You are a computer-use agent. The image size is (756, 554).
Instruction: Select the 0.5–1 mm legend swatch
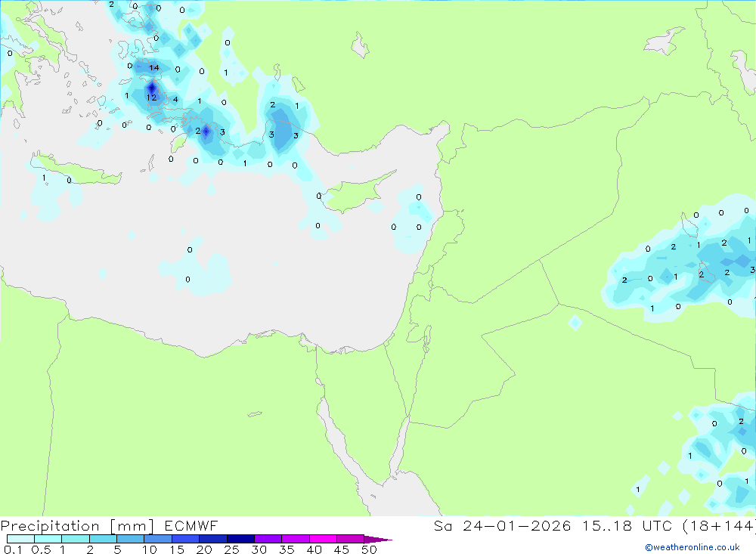point(48,539)
